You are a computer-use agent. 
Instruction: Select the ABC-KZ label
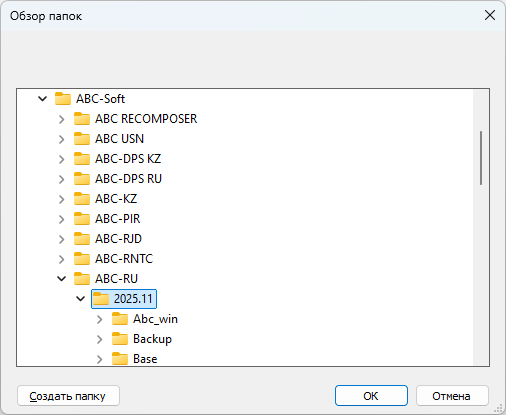pos(116,199)
